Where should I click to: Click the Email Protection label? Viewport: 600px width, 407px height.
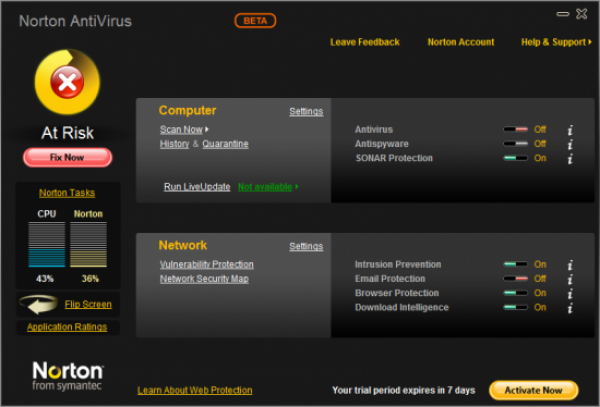click(390, 279)
